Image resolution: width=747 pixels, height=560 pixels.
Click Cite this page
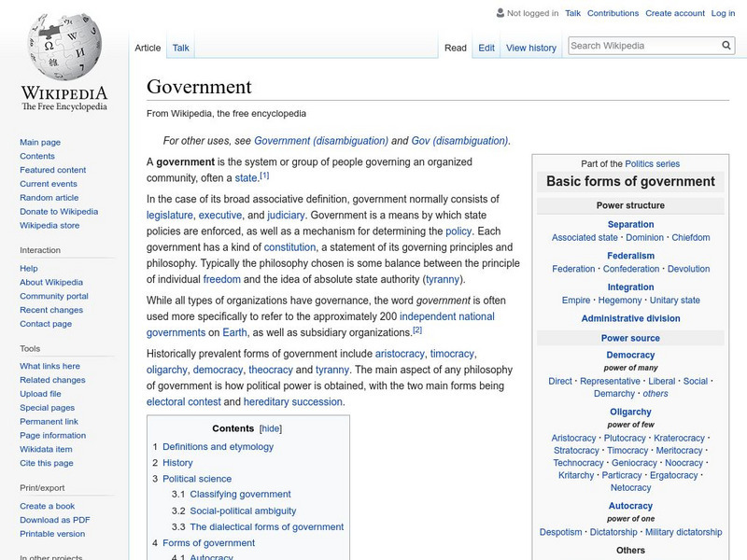coord(46,462)
